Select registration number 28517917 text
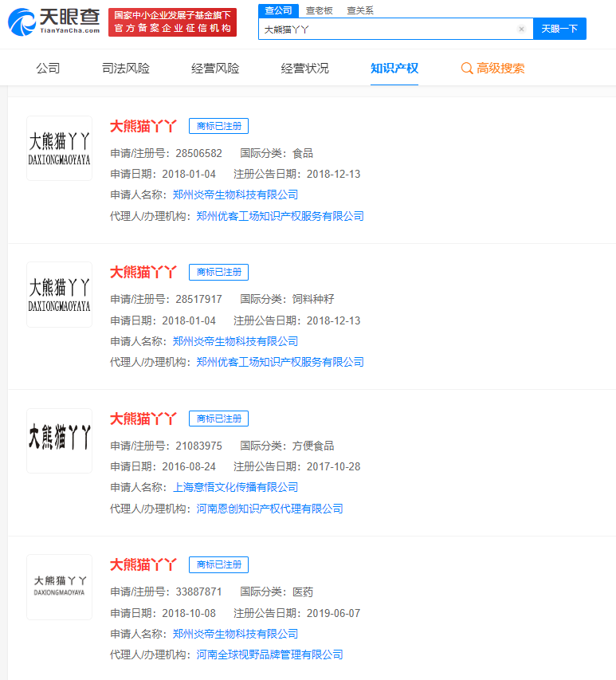 198,299
